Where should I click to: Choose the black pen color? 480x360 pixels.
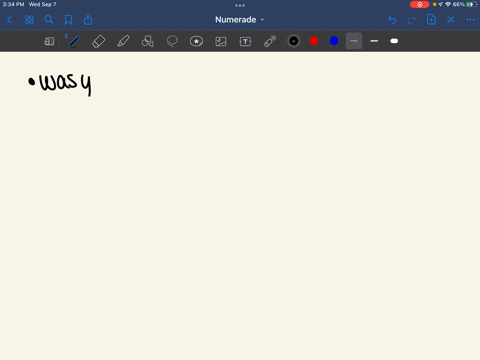pos(294,41)
